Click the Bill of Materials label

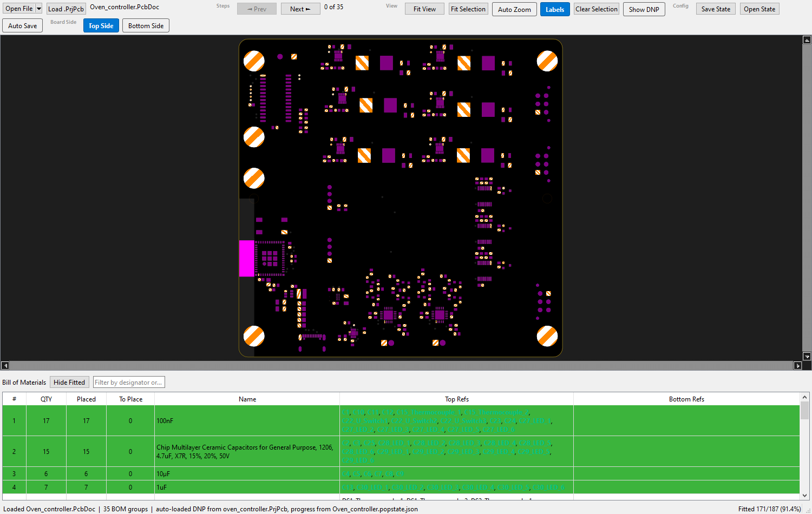[24, 382]
